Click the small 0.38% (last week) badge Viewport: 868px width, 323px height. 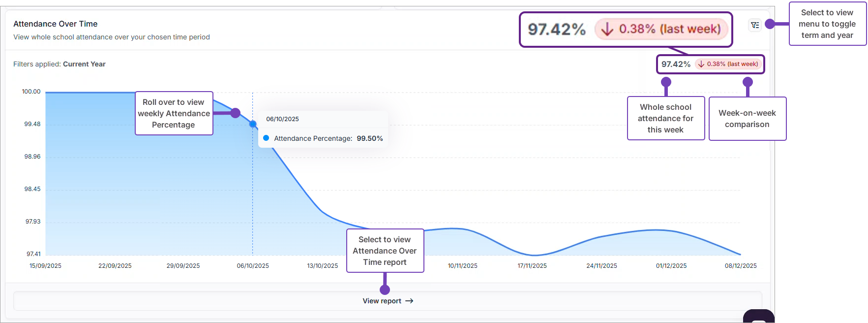[x=729, y=64]
